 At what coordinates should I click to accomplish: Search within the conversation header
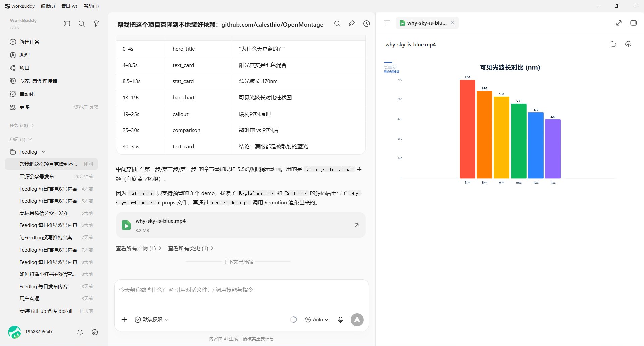337,24
